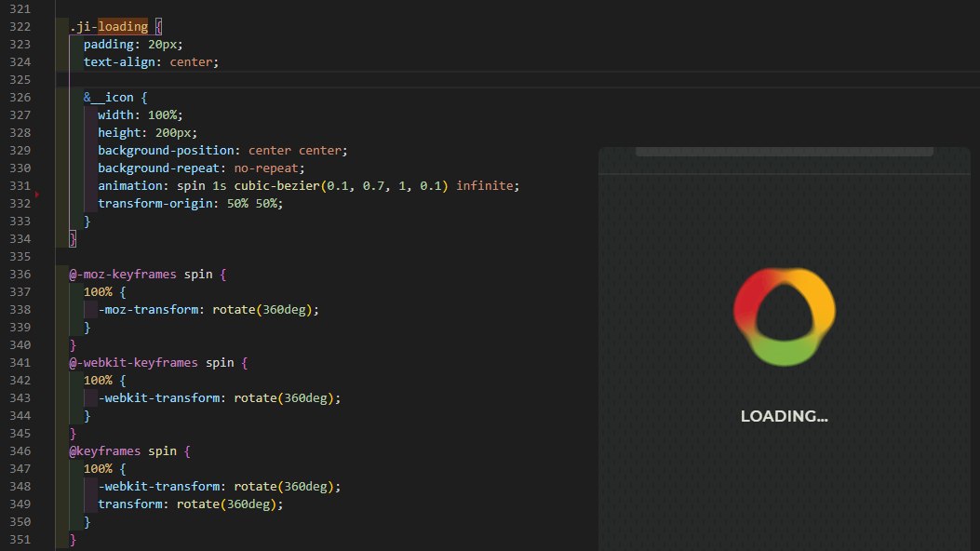Click the red gutter marker near line 332
This screenshot has height=551, width=980.
(x=37, y=195)
